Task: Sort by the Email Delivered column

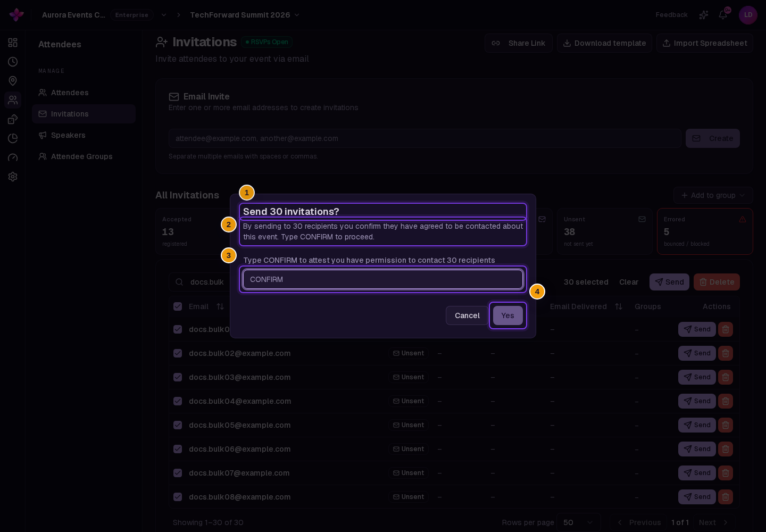Action: (619, 306)
